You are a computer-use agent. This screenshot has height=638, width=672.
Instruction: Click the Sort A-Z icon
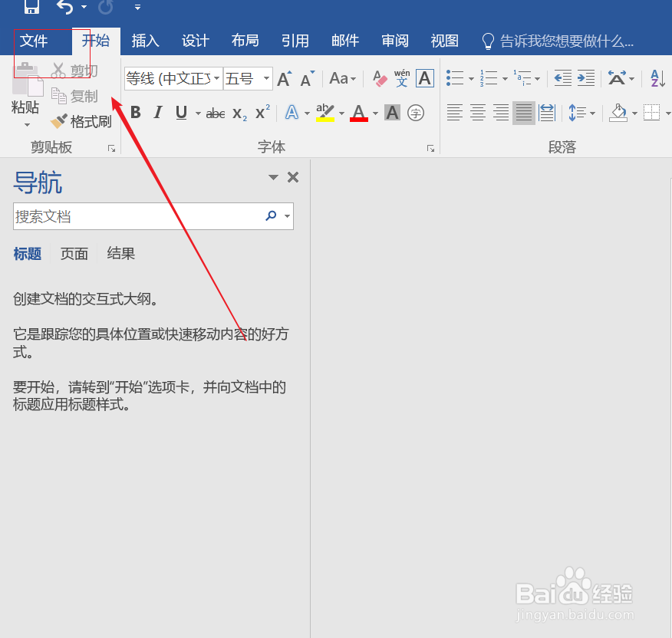(657, 78)
